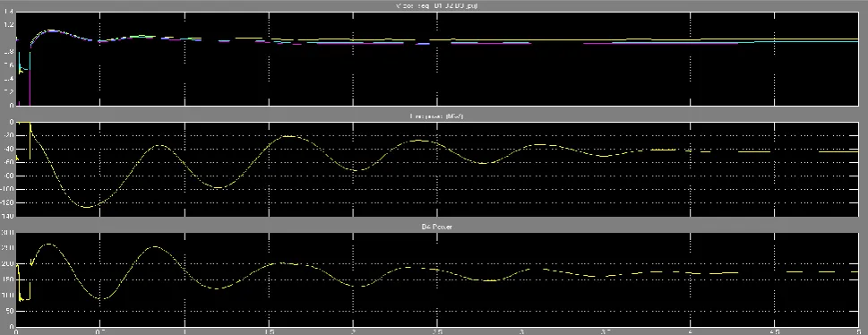The height and width of the screenshot is (335, 868).
Task: Click inside the middle line power plot
Action: pos(437,169)
